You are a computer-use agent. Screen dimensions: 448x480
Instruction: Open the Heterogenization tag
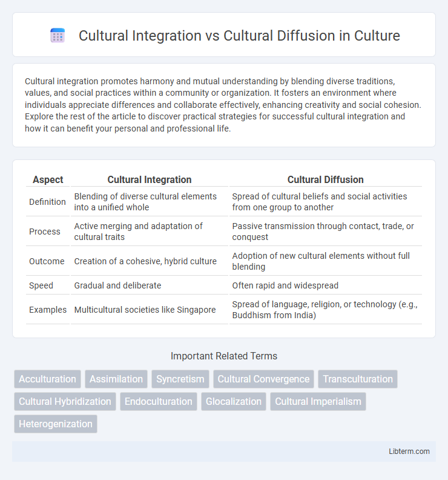pos(56,424)
